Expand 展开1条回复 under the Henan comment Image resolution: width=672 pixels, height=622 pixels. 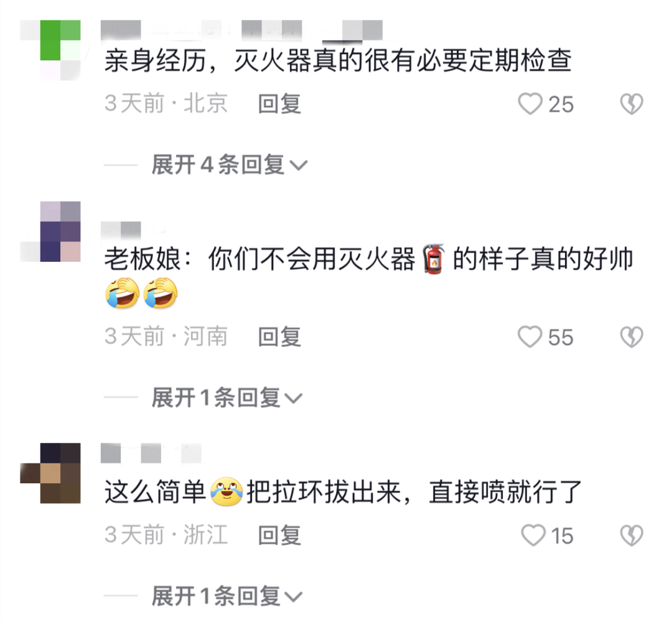227,397
